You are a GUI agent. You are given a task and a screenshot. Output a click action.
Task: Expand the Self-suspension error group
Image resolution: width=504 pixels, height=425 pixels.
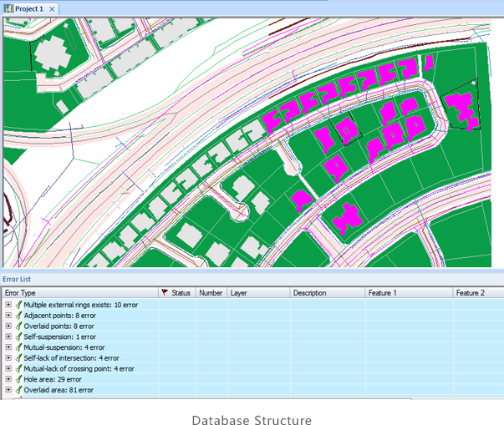point(8,336)
